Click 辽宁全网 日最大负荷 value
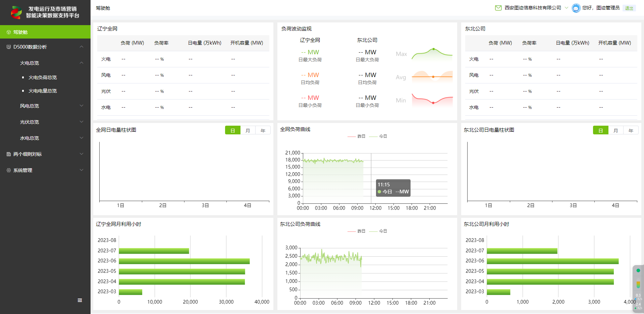Screen dimensions: 644x314 pyautogui.click(x=310, y=52)
